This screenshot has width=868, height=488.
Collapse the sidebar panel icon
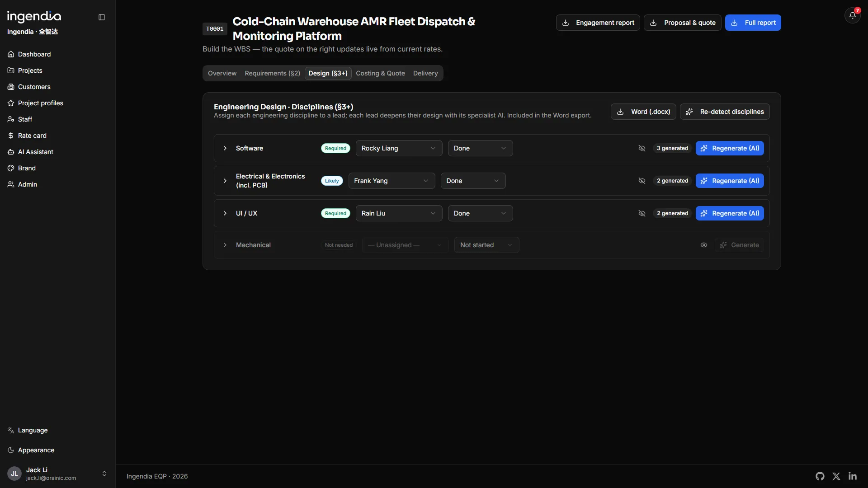click(x=102, y=17)
